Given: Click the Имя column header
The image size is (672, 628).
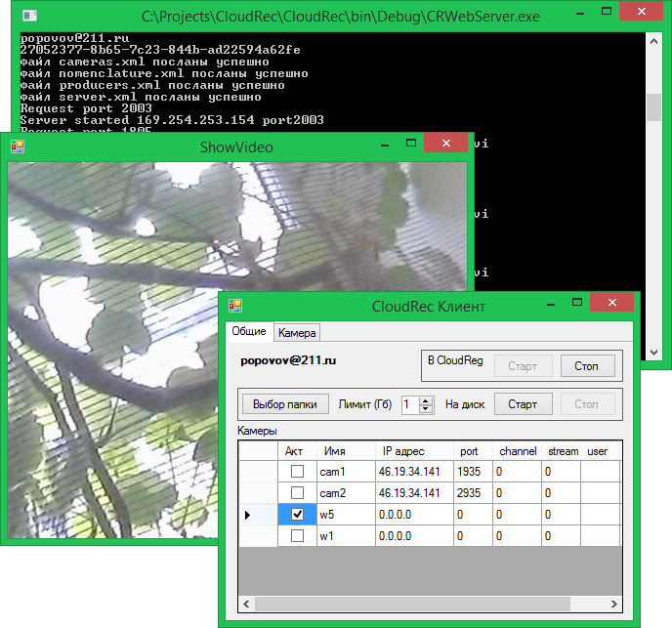Looking at the screenshot, I should click(x=347, y=451).
